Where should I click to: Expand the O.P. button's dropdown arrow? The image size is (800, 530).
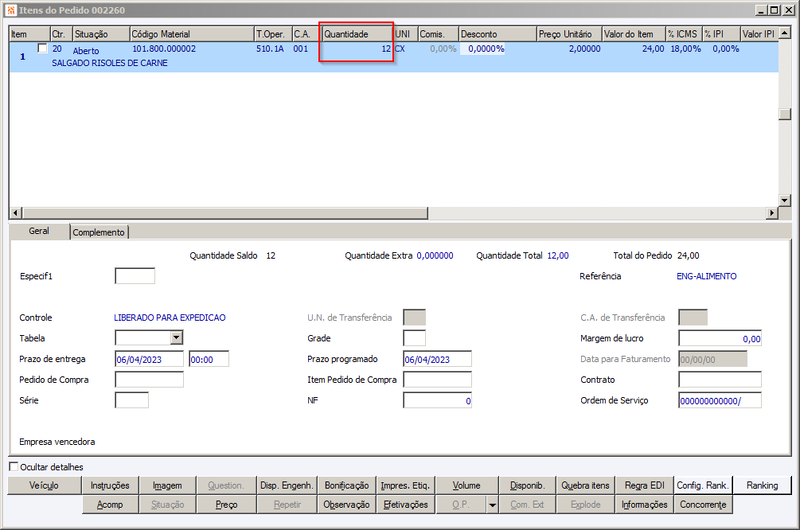492,505
